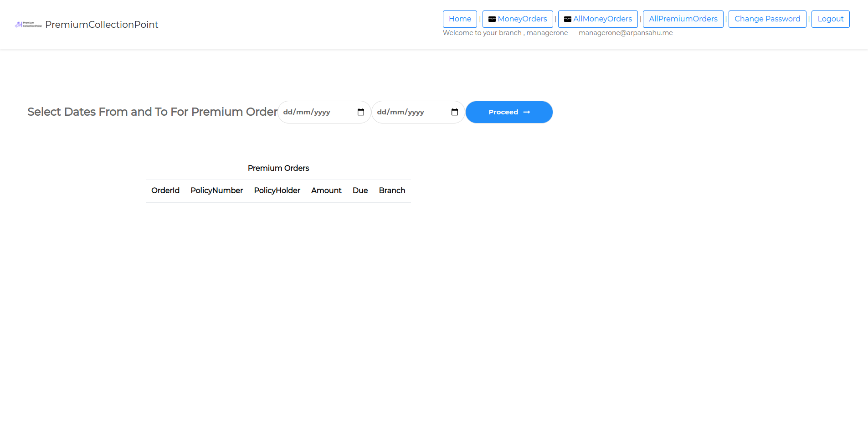
Task: Click the PolicyNumber column header
Action: [x=216, y=190]
